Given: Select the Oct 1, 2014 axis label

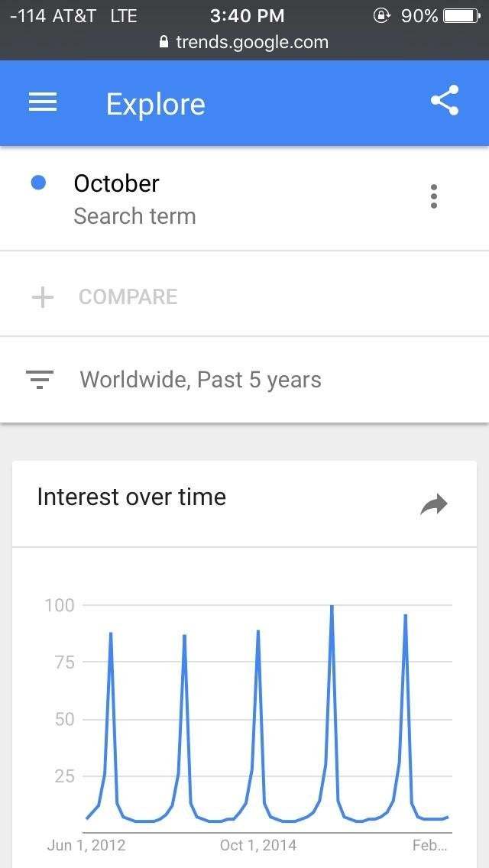Looking at the screenshot, I should (258, 845).
